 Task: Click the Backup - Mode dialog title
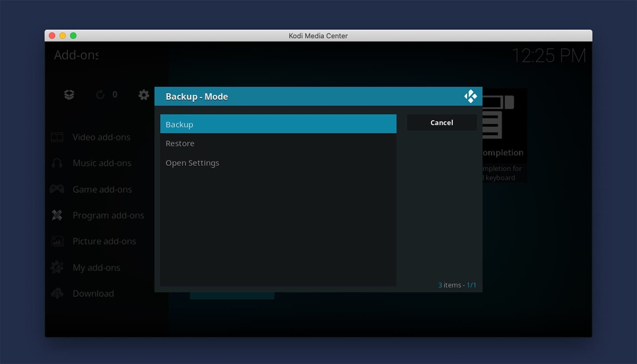[x=197, y=97]
